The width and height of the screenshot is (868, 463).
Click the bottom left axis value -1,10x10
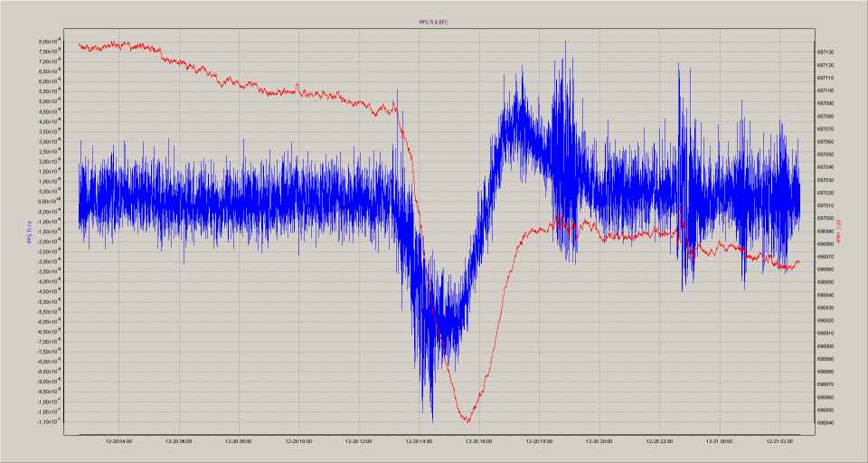coord(51,422)
